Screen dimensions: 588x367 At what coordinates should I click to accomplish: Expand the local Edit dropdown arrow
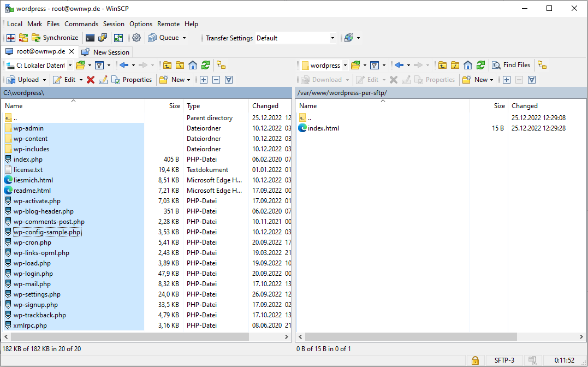click(x=81, y=80)
